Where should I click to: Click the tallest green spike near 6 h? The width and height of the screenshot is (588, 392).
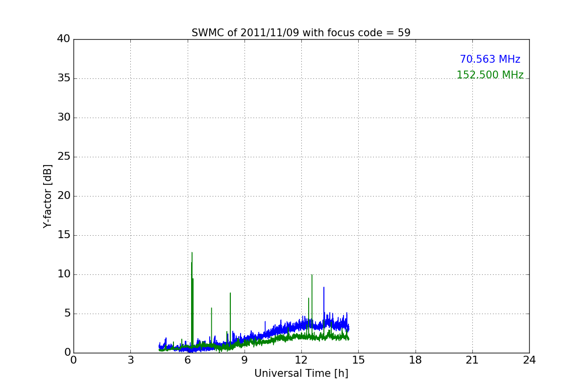click(192, 299)
